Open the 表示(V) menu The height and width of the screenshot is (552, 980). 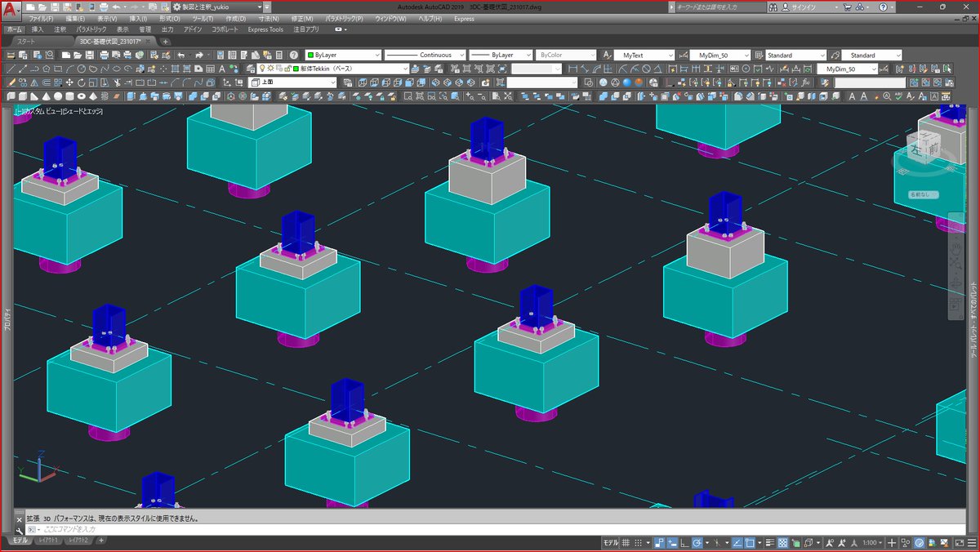(x=106, y=18)
